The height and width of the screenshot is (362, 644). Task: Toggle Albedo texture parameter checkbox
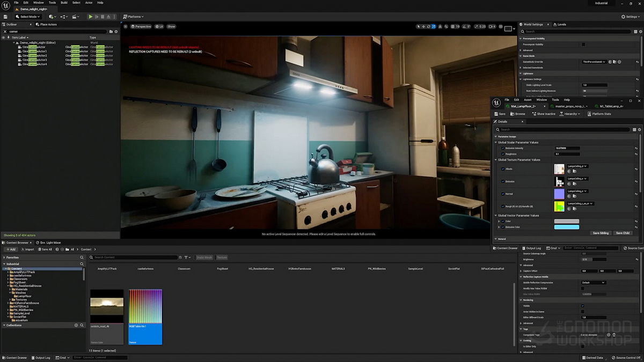click(503, 169)
